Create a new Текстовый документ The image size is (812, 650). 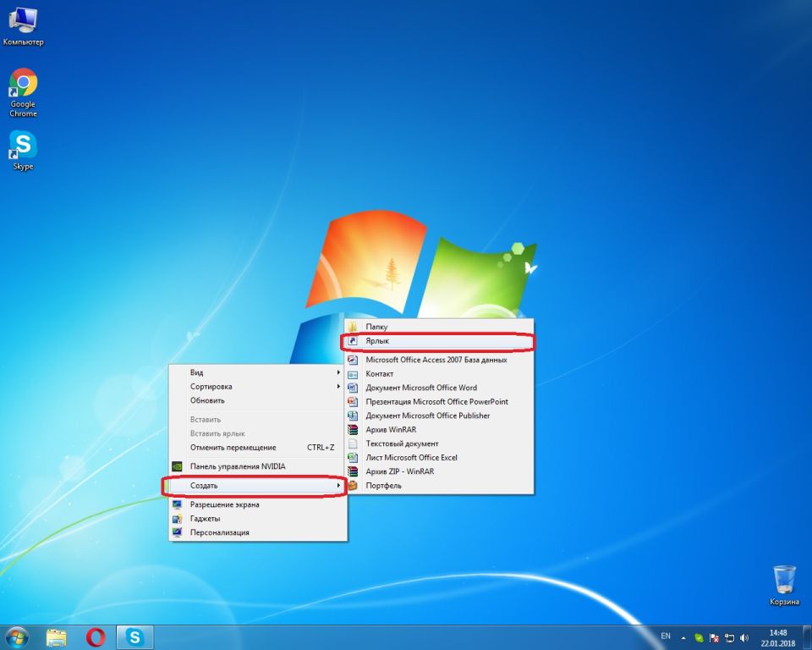(x=439, y=443)
